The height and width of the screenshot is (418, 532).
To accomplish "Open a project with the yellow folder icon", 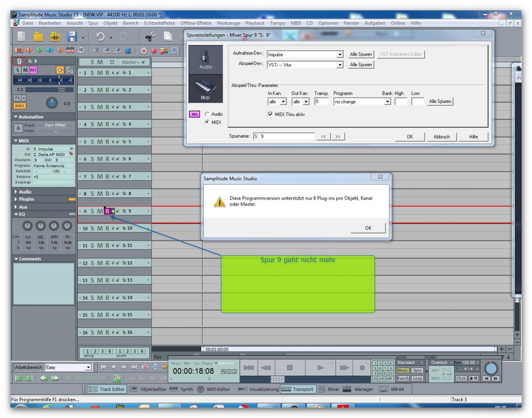I will (38, 37).
